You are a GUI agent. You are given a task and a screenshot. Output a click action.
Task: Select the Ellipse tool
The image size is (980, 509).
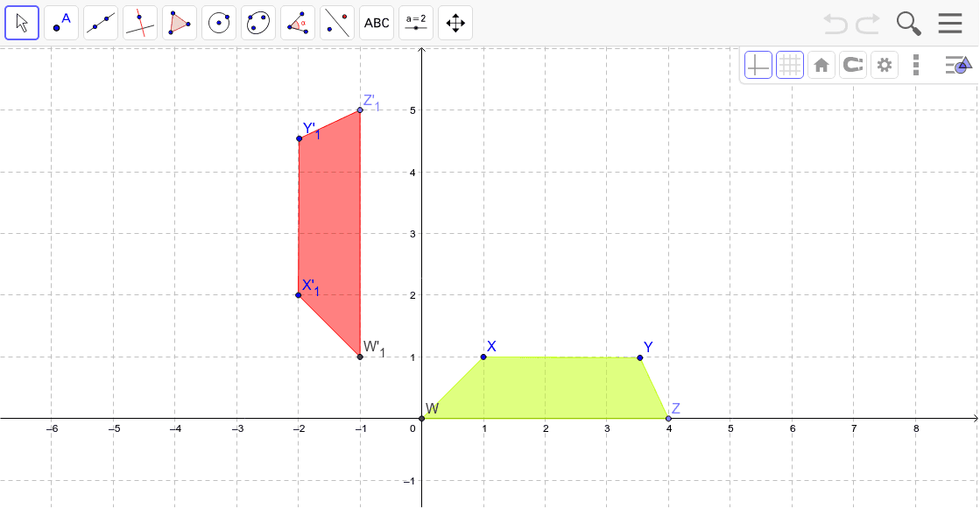(257, 22)
